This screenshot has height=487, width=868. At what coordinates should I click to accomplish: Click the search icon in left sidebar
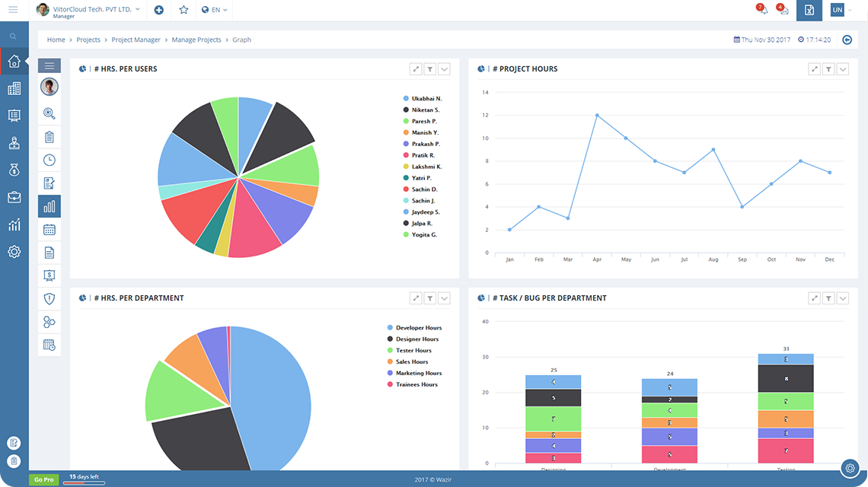pyautogui.click(x=13, y=37)
